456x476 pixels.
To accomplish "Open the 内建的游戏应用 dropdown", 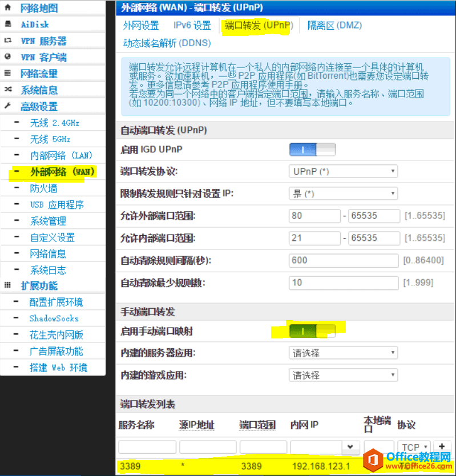I will [x=343, y=375].
